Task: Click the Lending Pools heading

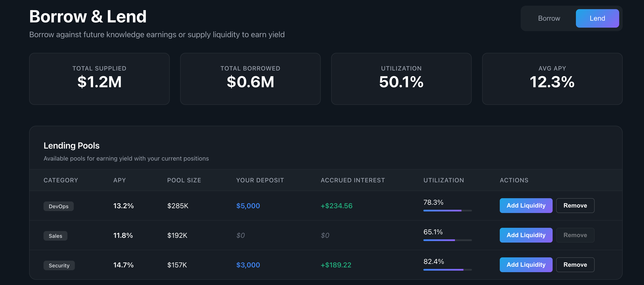Action: tap(72, 146)
